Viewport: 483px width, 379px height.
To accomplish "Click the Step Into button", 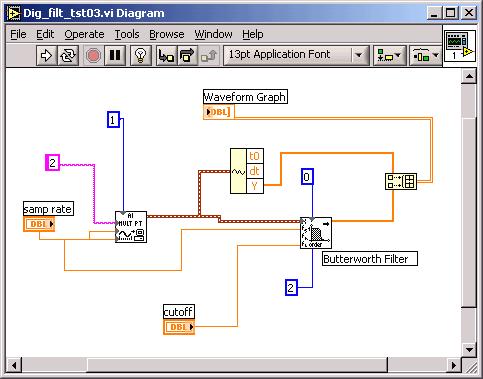I will pos(166,55).
